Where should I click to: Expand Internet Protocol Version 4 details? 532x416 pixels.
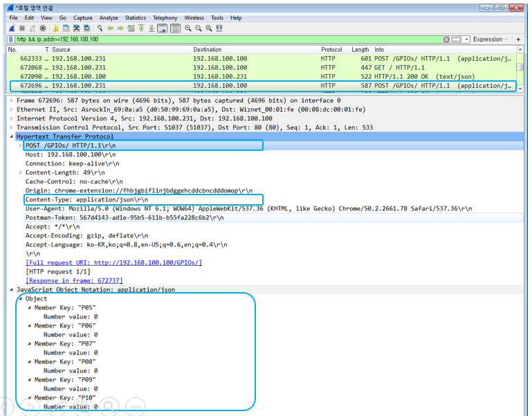[x=12, y=118]
